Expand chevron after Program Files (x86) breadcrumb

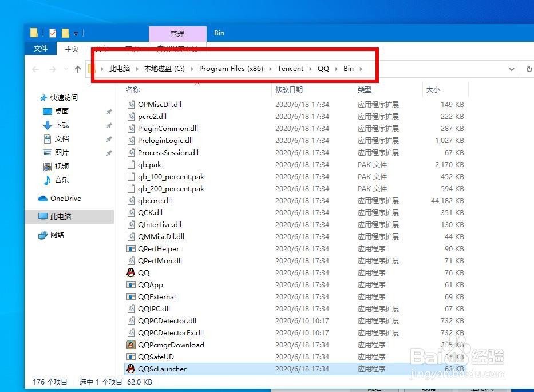coord(270,69)
